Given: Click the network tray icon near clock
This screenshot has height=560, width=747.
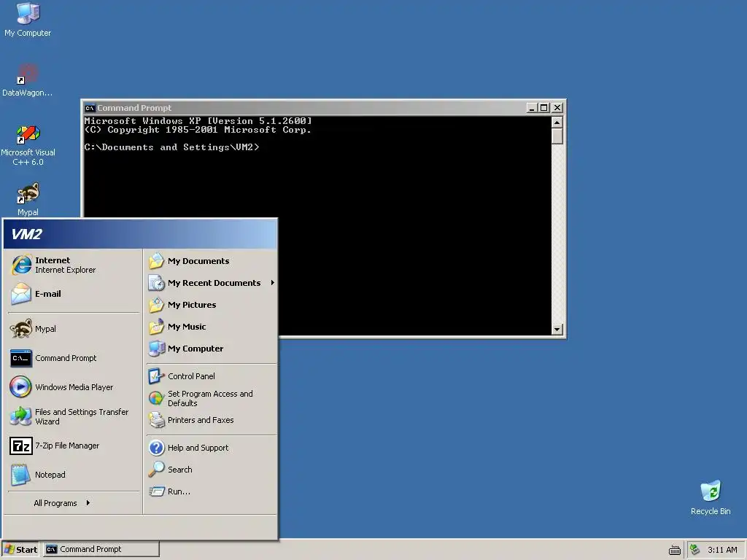Looking at the screenshot, I should coord(695,550).
